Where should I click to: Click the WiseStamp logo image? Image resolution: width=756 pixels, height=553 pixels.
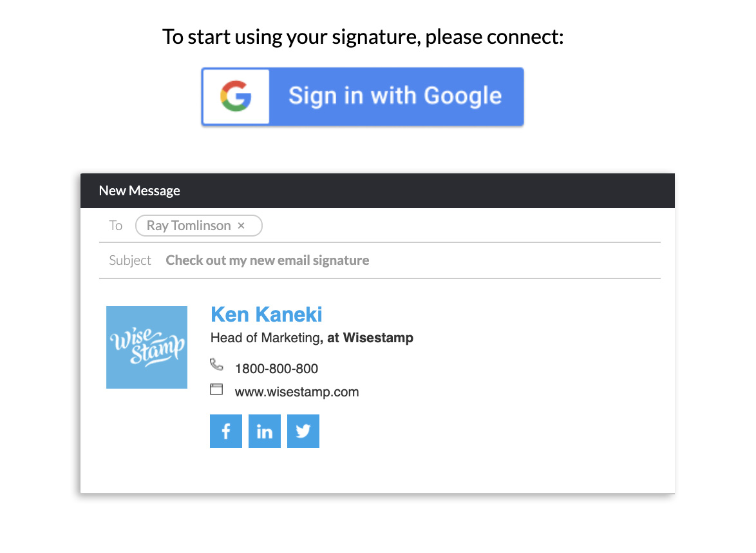(147, 347)
